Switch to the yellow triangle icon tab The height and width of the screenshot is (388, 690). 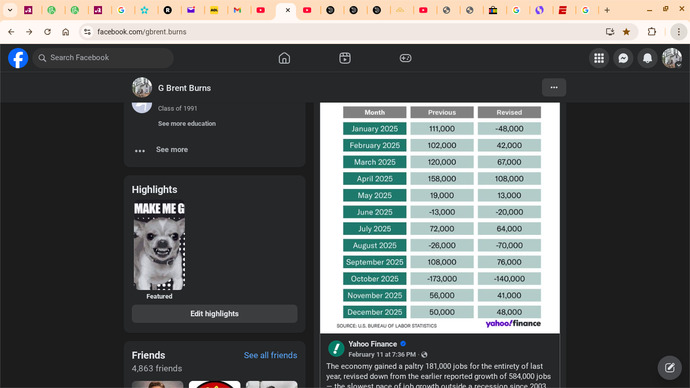(400, 10)
